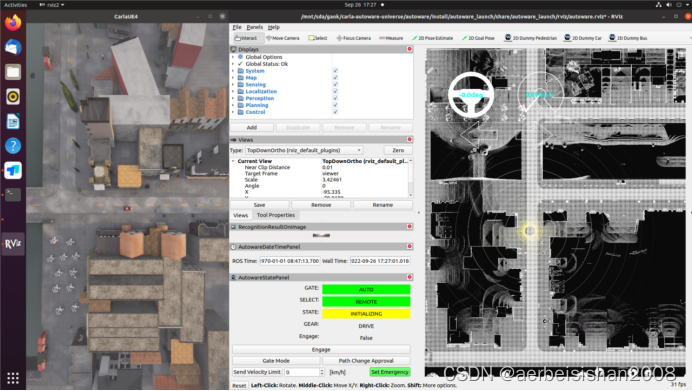Open the File menu

click(x=237, y=27)
